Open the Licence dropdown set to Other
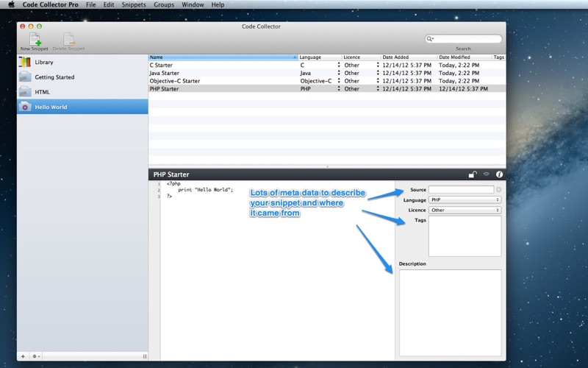Viewport: 588px width, 368px height. 465,210
